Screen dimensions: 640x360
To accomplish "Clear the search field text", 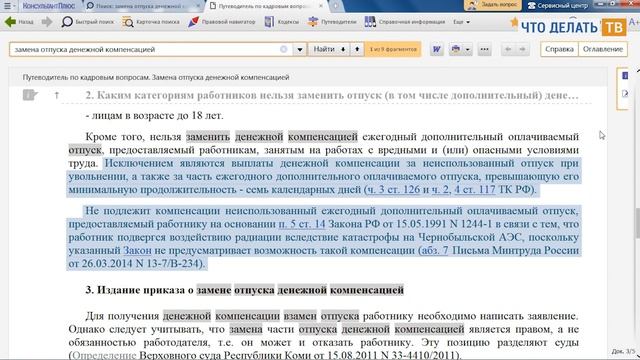I will point(284,49).
